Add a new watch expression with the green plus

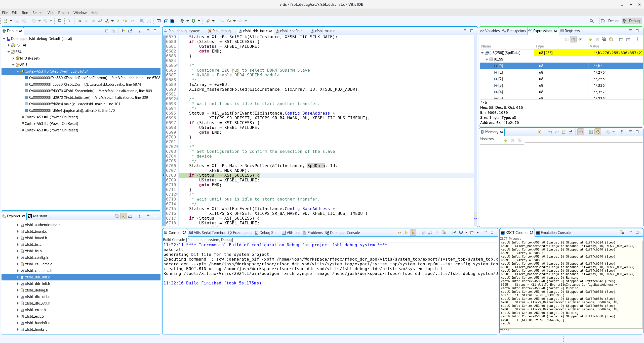click(x=590, y=39)
